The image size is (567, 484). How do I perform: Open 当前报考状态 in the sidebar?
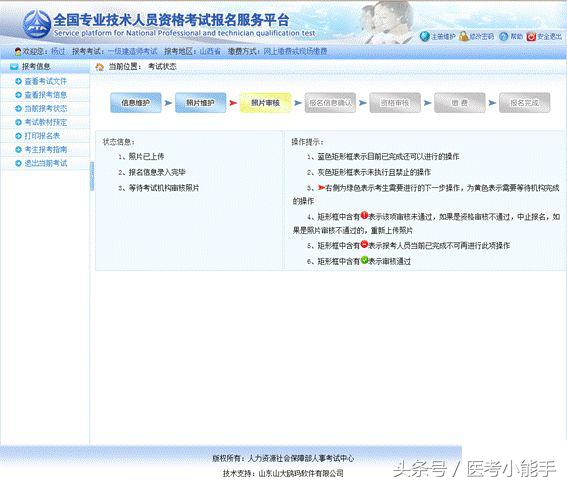46,109
